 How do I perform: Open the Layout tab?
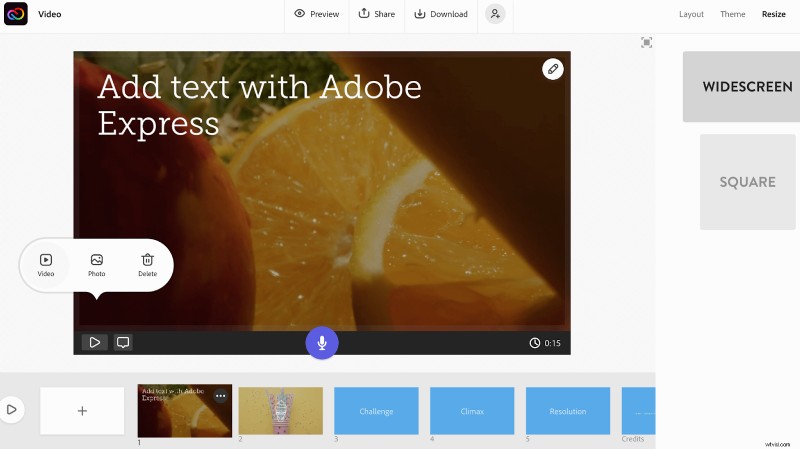[x=691, y=14]
